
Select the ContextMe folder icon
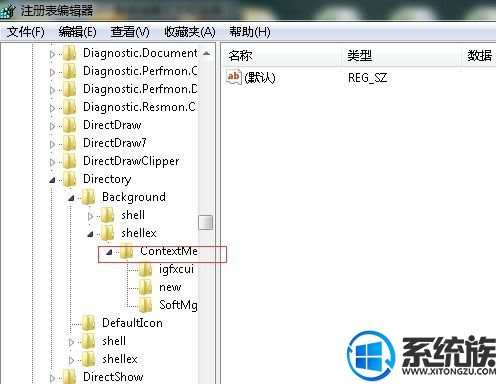[x=127, y=251]
